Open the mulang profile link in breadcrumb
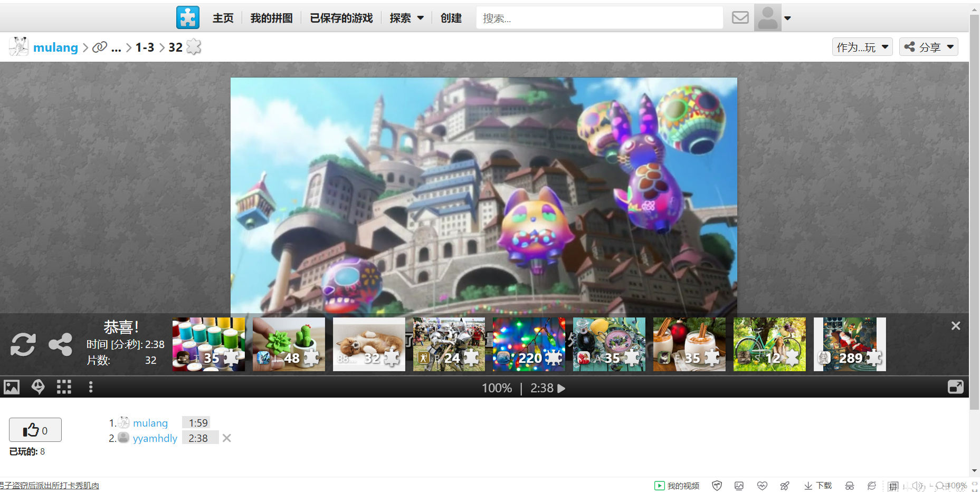The image size is (980, 492). [x=55, y=47]
